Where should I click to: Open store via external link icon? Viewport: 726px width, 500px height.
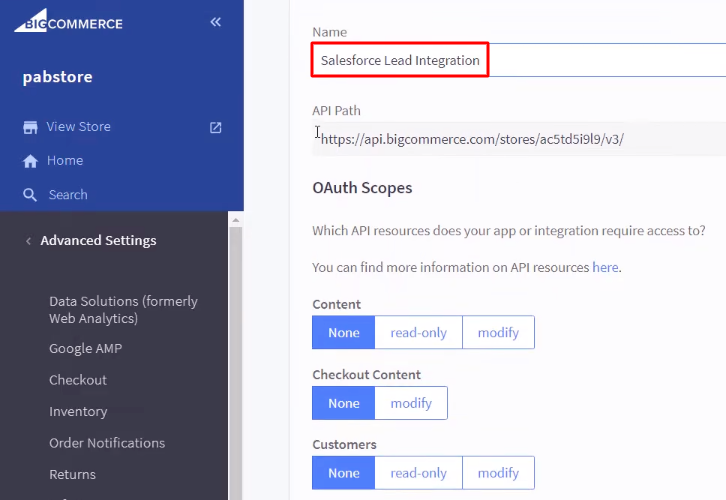[x=215, y=127]
